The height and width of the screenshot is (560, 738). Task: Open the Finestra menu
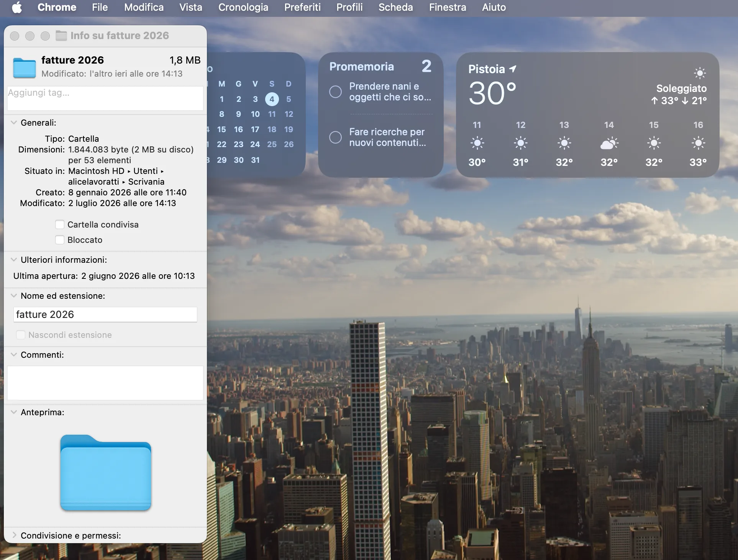(447, 7)
